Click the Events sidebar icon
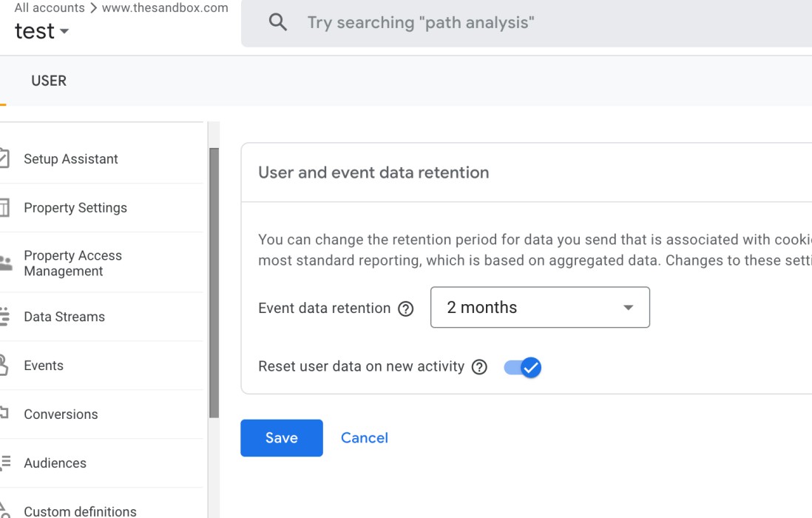 tap(4, 366)
